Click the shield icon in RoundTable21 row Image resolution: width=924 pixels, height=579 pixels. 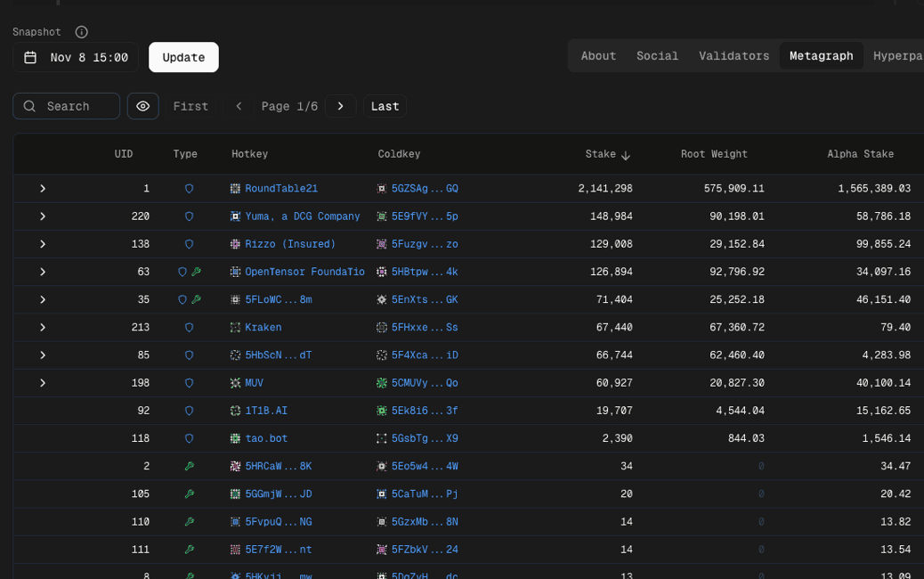(189, 189)
